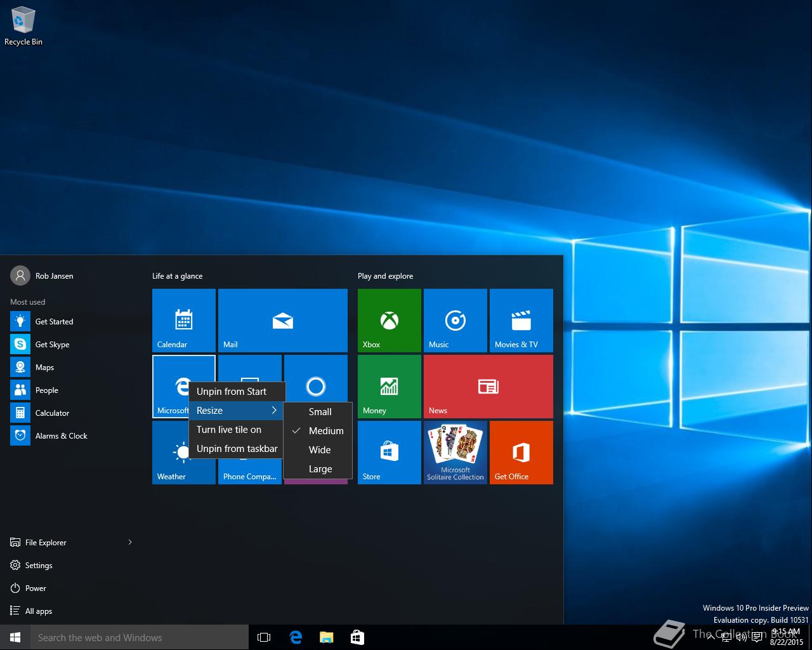Open the News tile
Screen dimensions: 812x650
click(x=488, y=387)
